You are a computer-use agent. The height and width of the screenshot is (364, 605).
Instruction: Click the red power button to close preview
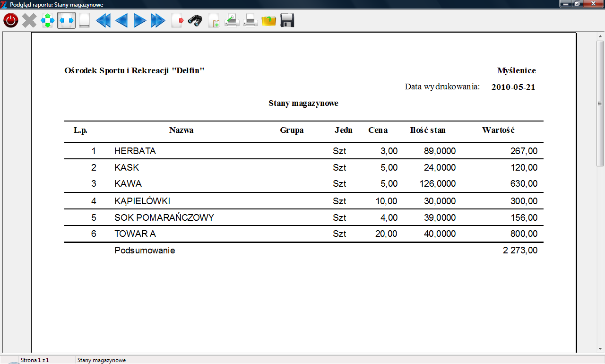[x=11, y=20]
